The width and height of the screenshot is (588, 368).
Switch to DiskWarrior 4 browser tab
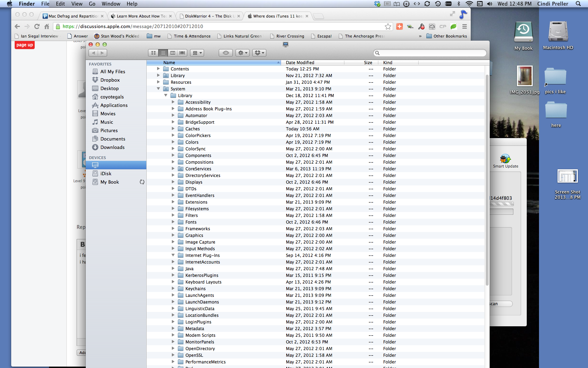pos(210,16)
